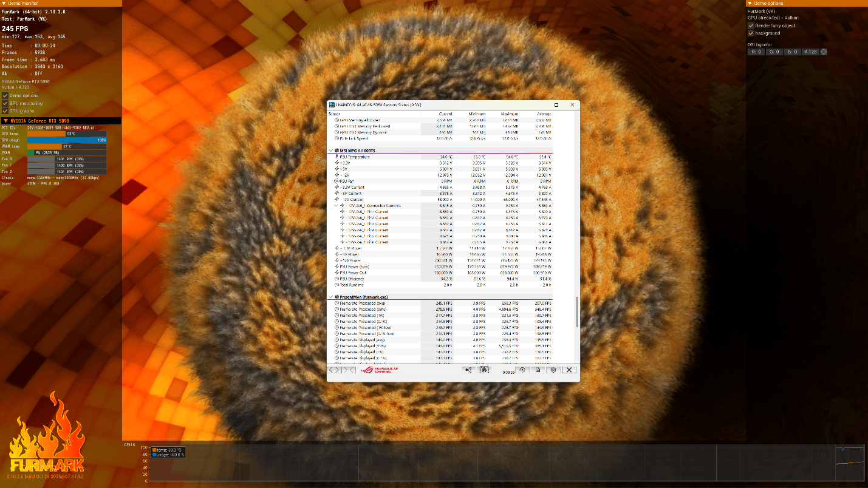The height and width of the screenshot is (488, 868).
Task: Collapse the Demo monitor panel triangle
Action: click(4, 4)
